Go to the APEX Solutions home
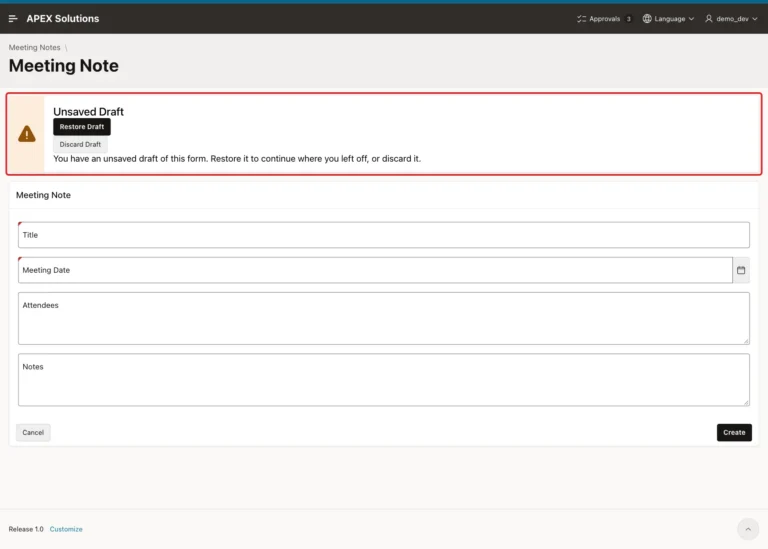This screenshot has width=768, height=549. [x=63, y=19]
